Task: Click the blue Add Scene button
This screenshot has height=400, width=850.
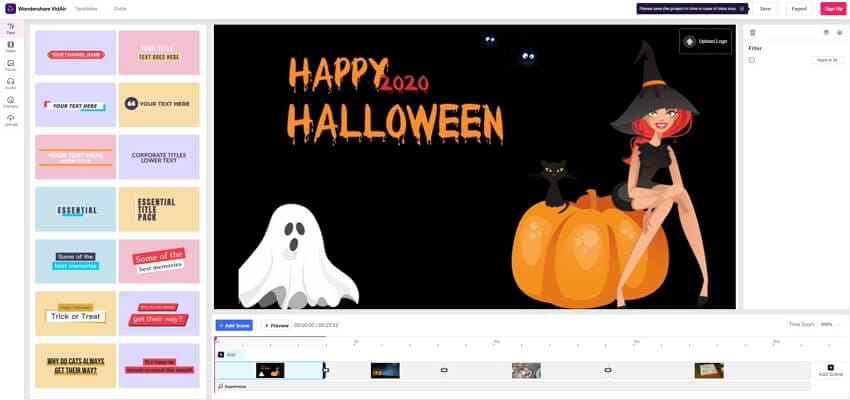Action: (234, 325)
